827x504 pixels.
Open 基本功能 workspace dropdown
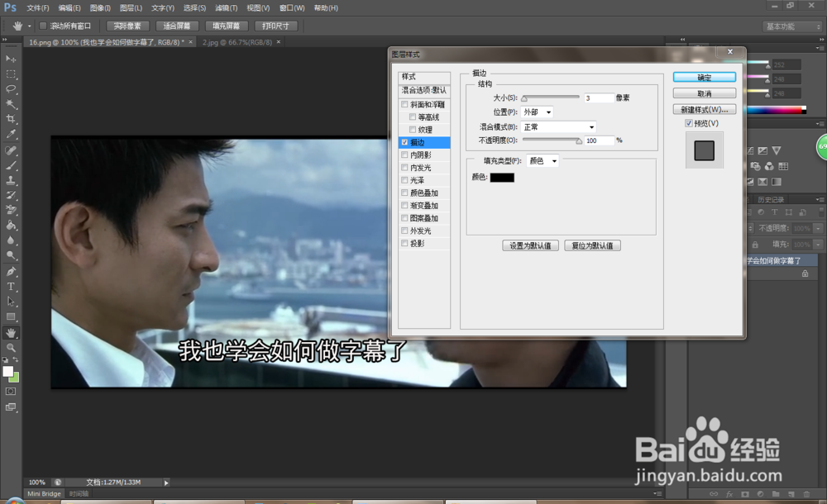pos(792,26)
